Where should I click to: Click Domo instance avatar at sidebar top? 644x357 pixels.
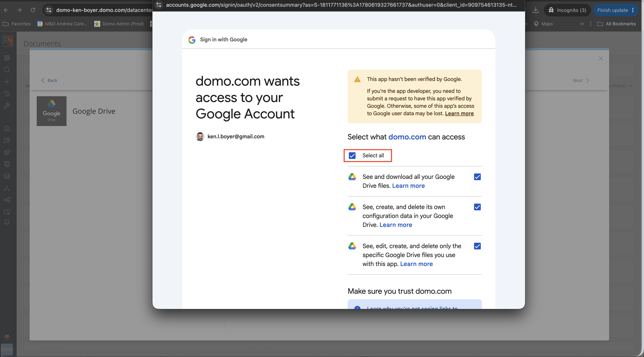coord(7,41)
